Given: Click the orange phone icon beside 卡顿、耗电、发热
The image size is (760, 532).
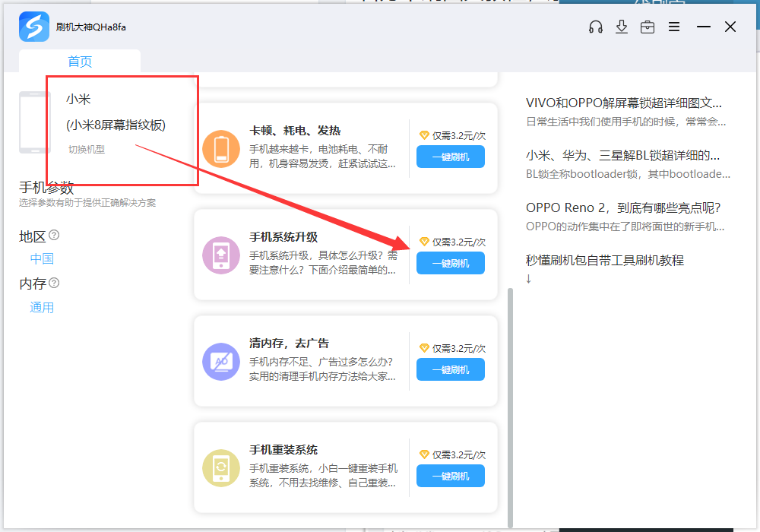Looking at the screenshot, I should click(x=220, y=150).
